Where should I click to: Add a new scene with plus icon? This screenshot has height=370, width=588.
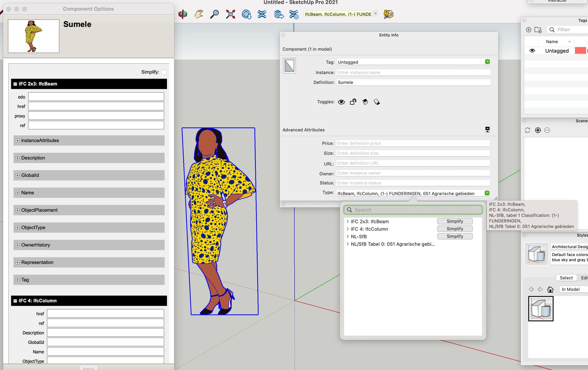pyautogui.click(x=538, y=130)
